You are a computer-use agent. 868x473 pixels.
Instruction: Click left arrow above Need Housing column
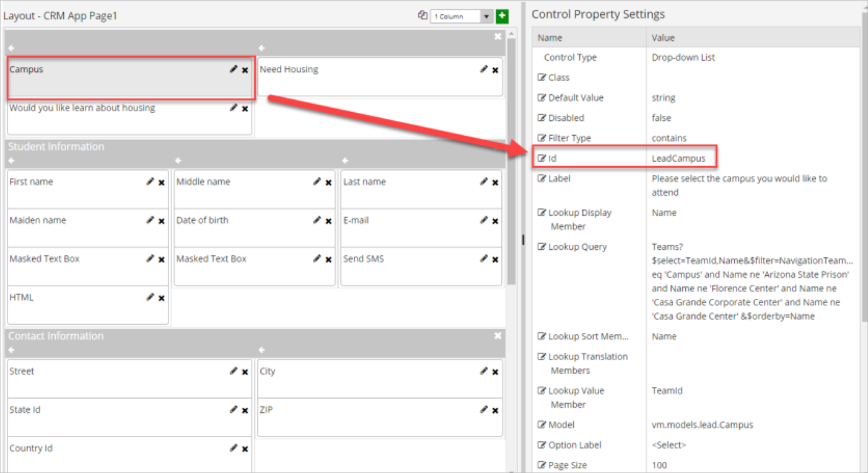[x=261, y=48]
